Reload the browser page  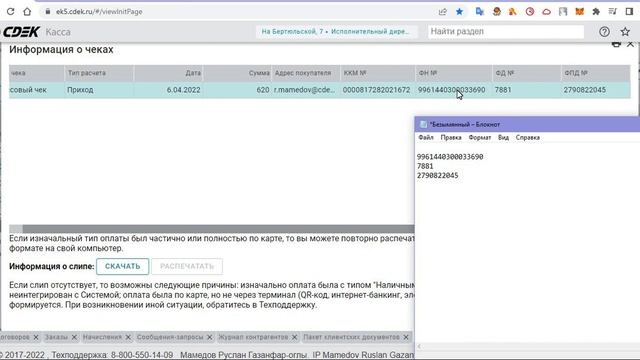11,12
